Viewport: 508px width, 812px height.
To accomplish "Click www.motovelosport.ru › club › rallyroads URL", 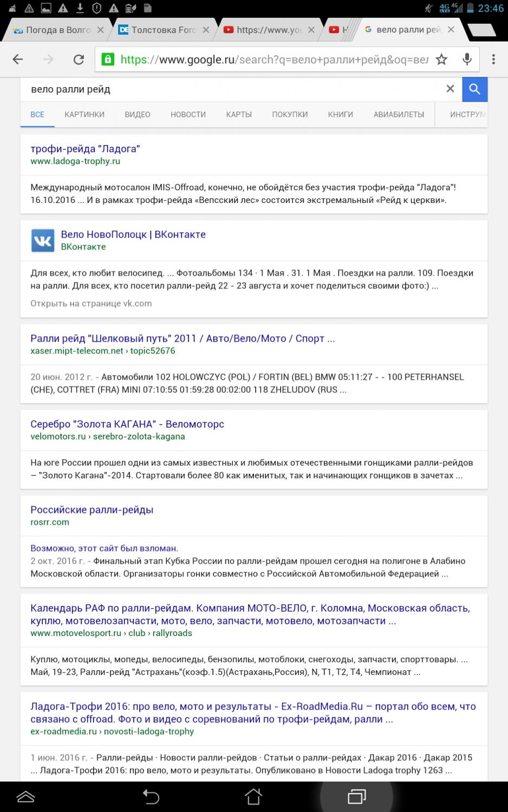I will click(x=111, y=633).
